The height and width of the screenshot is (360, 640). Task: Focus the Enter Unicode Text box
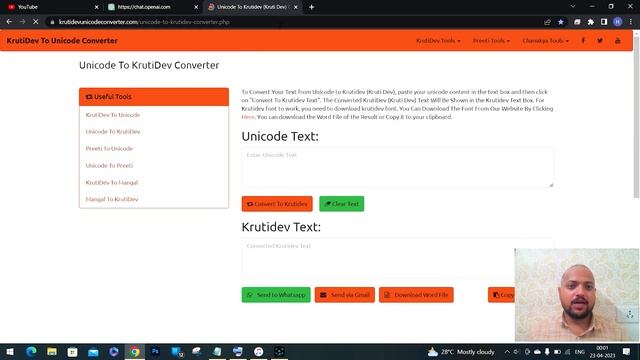(x=398, y=168)
